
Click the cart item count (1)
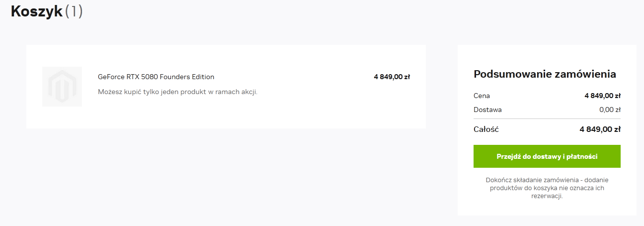[74, 11]
